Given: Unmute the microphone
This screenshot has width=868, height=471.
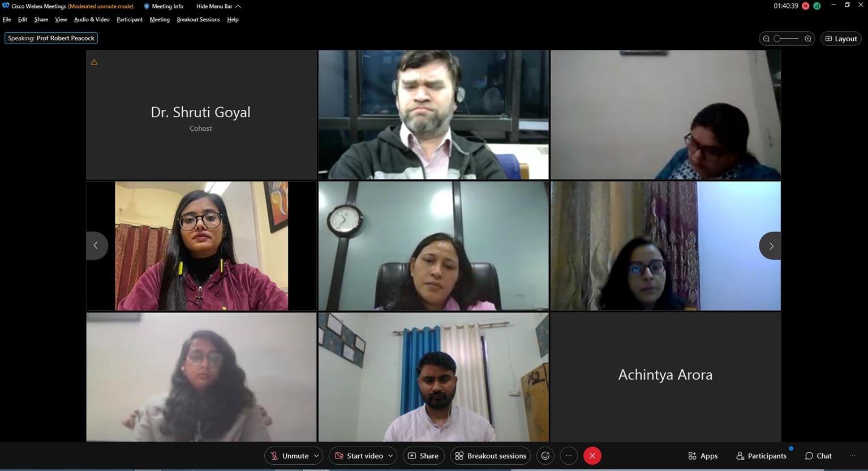Looking at the screenshot, I should (289, 456).
